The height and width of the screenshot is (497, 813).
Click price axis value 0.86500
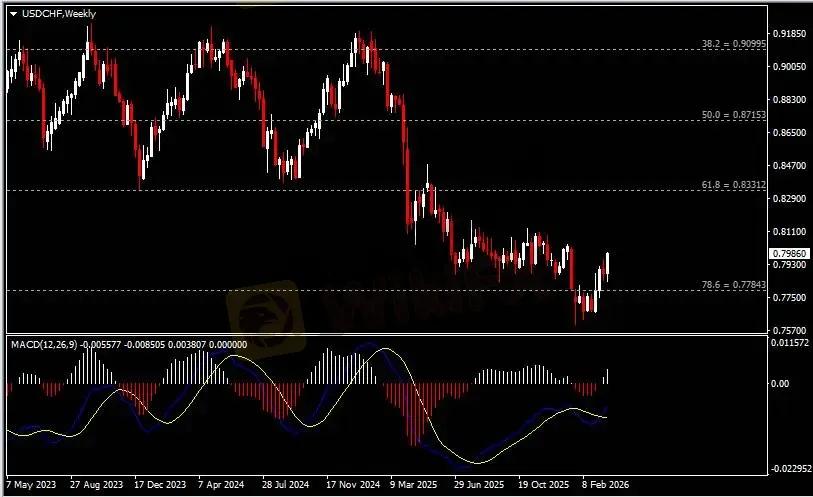click(789, 133)
